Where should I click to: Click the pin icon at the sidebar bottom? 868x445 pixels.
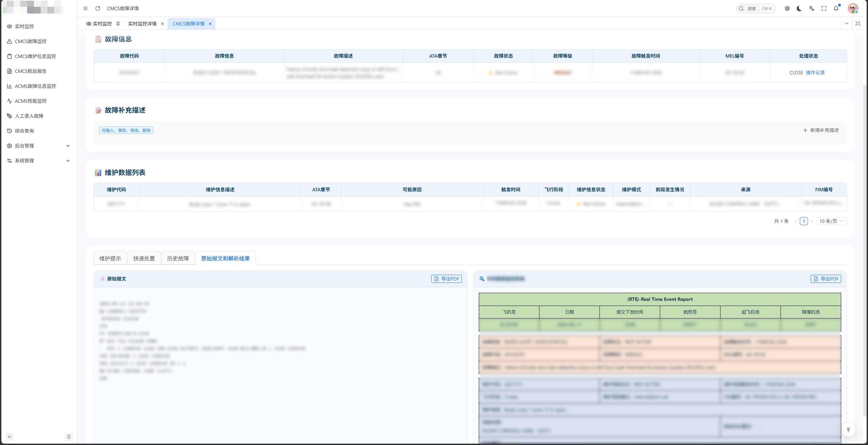tap(69, 437)
